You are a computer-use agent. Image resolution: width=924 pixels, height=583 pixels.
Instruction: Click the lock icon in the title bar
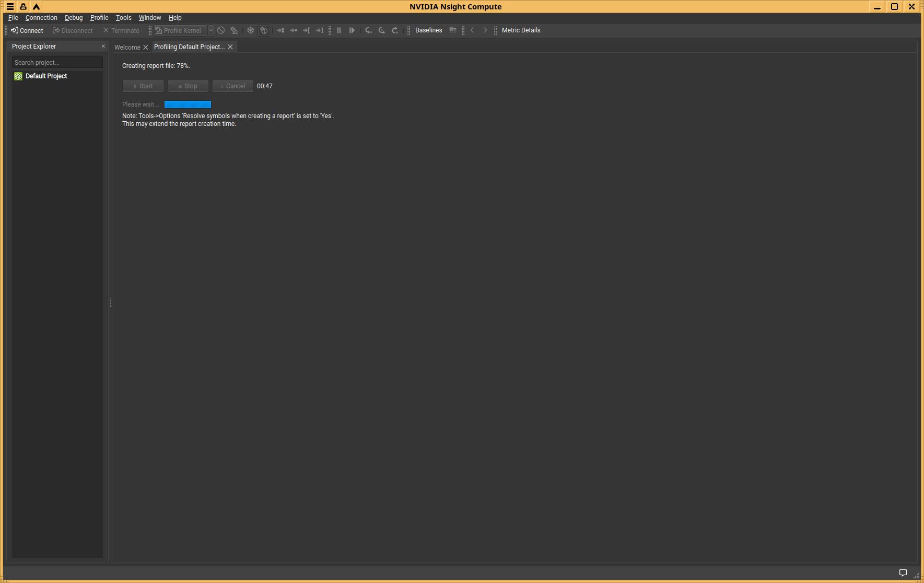[x=23, y=7]
